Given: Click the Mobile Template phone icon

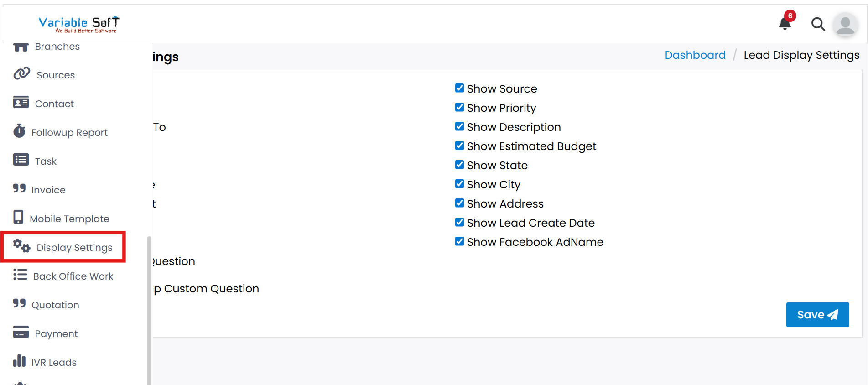Looking at the screenshot, I should pyautogui.click(x=18, y=218).
